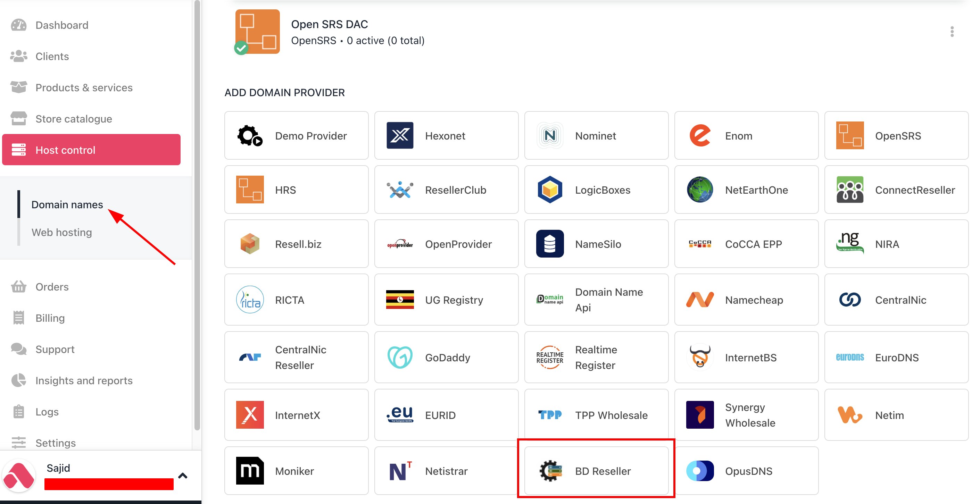Click the Sajid profile avatar
The image size is (980, 504).
(x=19, y=476)
